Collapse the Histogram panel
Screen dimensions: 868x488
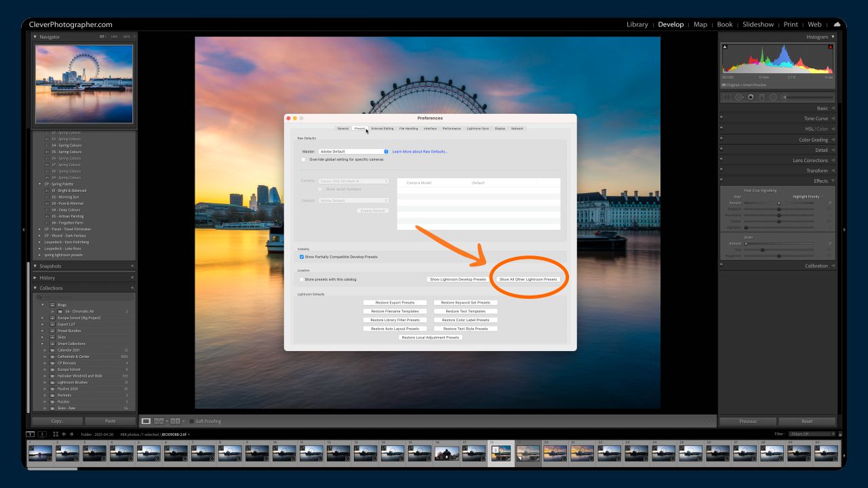pyautogui.click(x=833, y=37)
